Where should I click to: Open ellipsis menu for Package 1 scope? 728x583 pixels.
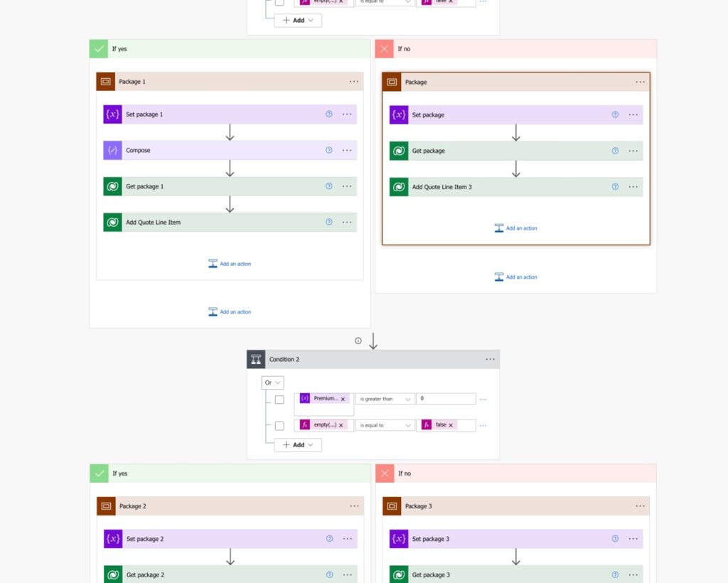tap(353, 81)
